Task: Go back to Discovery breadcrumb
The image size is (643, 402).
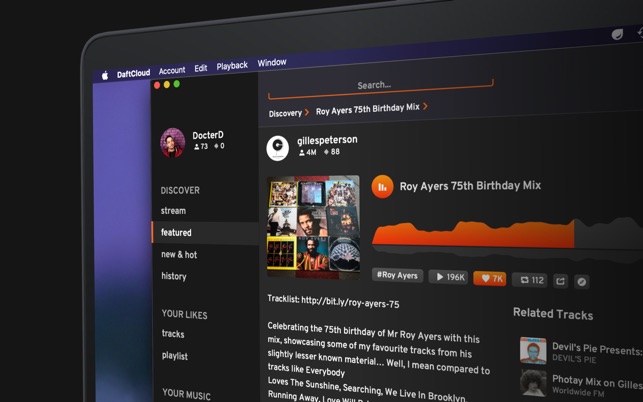Action: [285, 114]
